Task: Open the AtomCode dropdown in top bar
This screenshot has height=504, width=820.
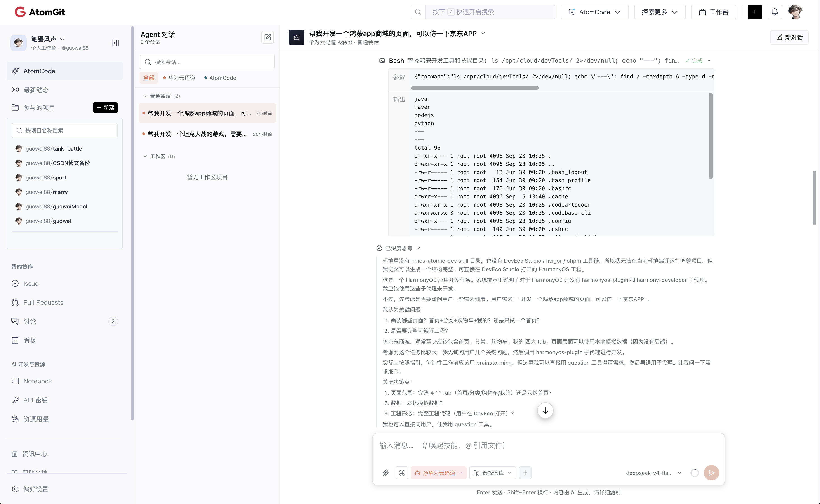Action: click(595, 12)
